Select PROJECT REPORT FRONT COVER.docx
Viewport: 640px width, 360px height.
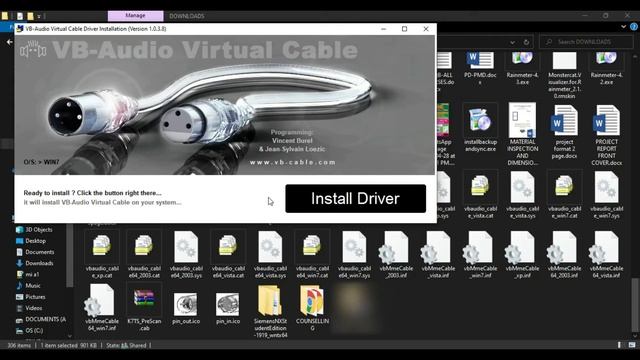tap(607, 134)
